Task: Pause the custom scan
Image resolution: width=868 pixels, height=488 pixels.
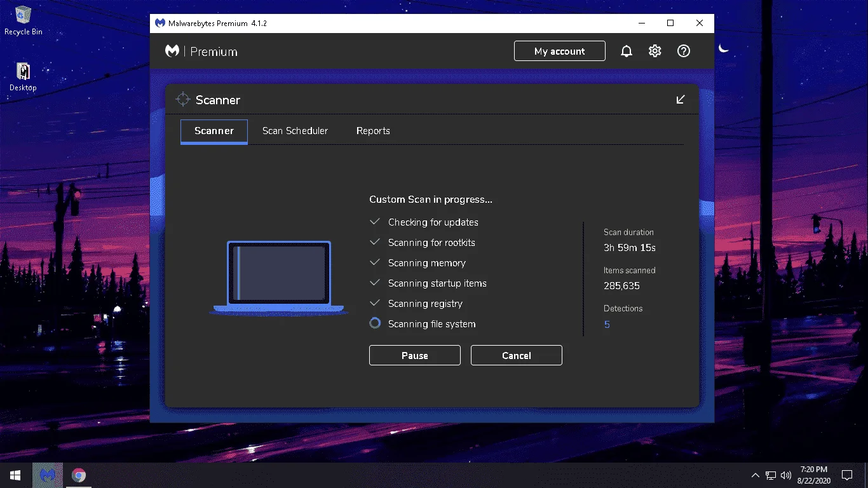Action: pos(415,356)
